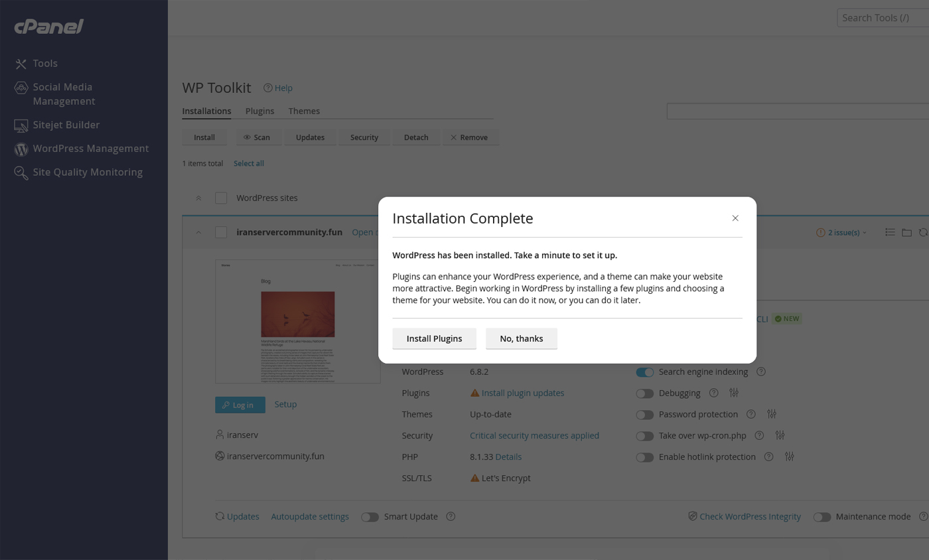This screenshot has height=560, width=929.
Task: Click the Install Plugins button
Action: (434, 338)
